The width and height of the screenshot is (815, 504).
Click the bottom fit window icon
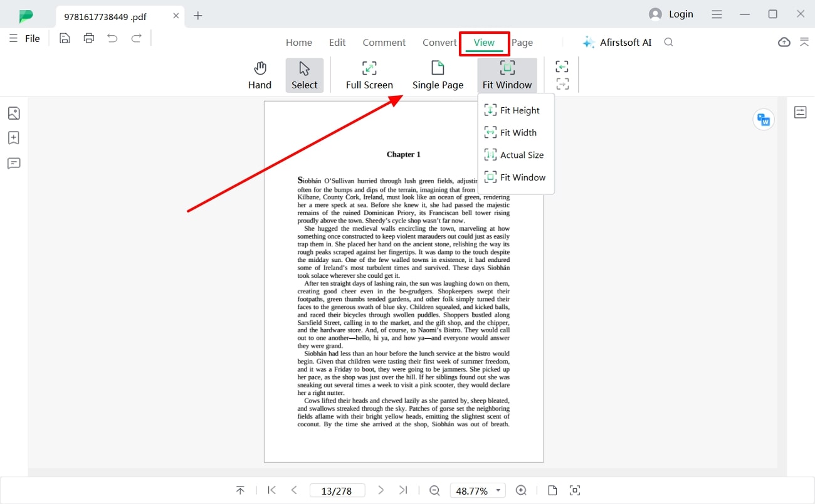pos(575,490)
